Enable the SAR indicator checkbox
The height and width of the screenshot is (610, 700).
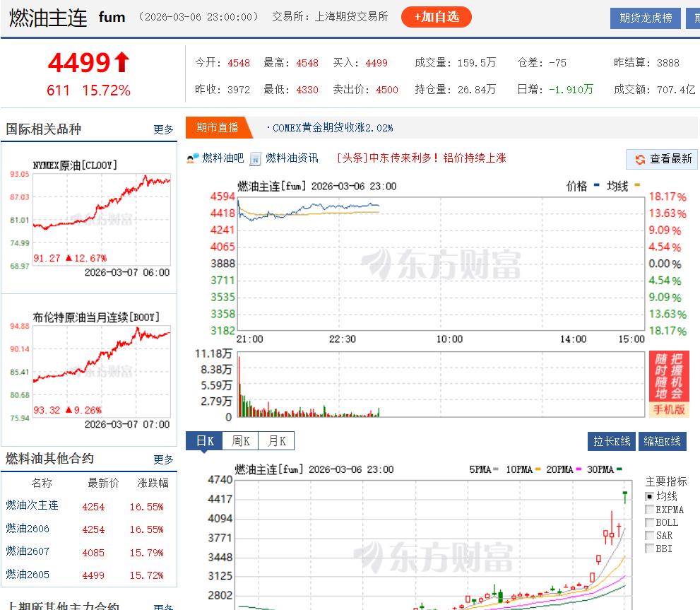pos(650,535)
